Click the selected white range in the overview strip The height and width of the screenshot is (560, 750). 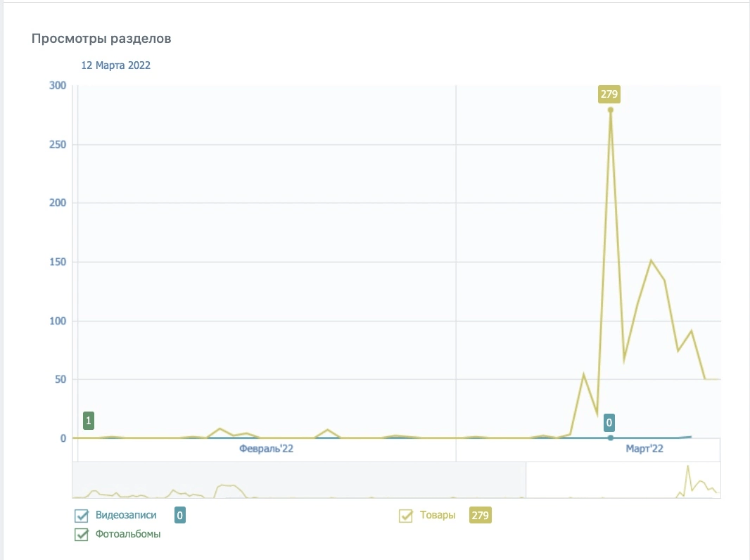tap(623, 480)
